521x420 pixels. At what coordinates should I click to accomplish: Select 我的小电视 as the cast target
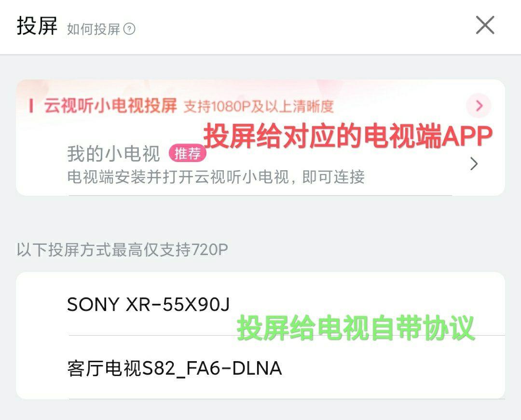[x=260, y=164]
